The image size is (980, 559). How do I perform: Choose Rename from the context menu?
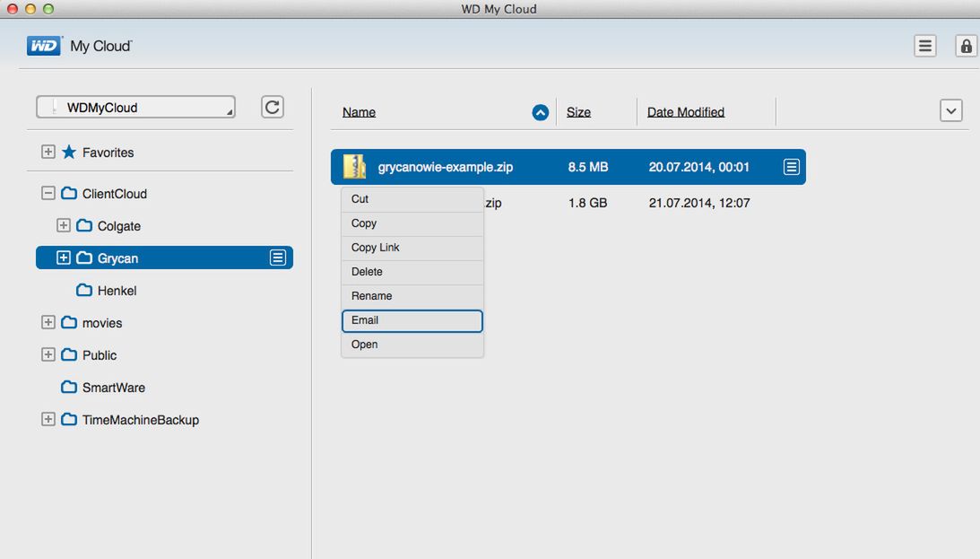(412, 296)
